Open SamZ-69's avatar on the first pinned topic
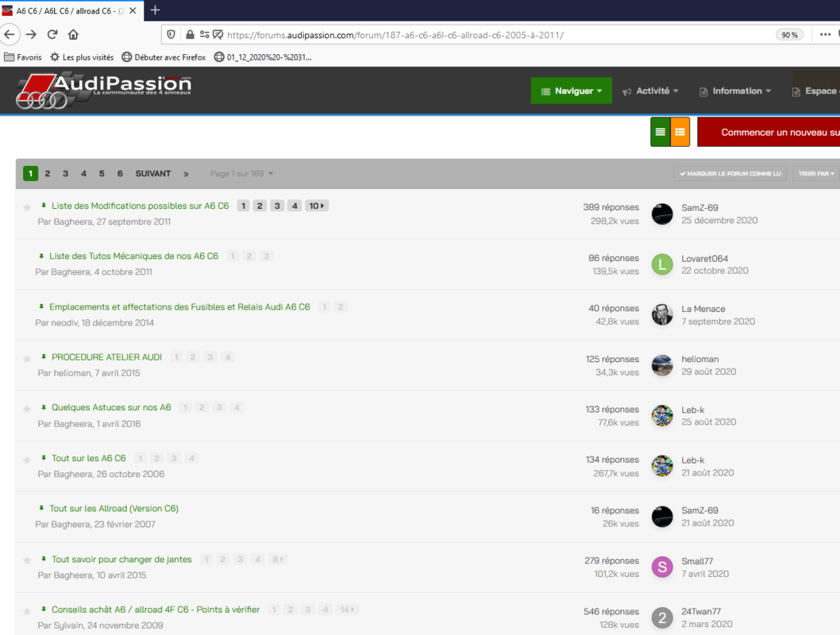Image resolution: width=840 pixels, height=635 pixels. tap(661, 214)
